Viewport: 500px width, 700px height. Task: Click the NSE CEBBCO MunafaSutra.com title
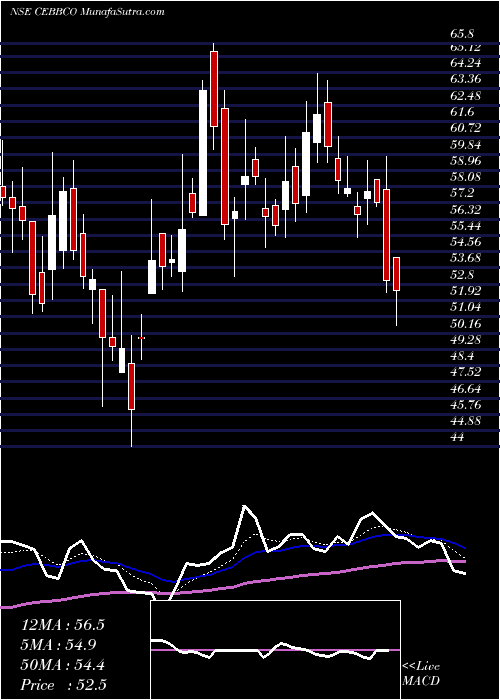87,12
